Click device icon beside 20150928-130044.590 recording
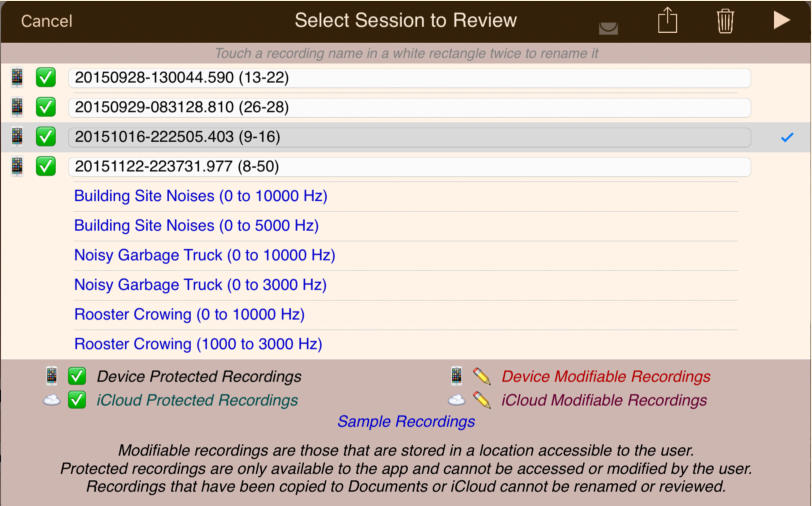812x506 pixels. pyautogui.click(x=17, y=77)
